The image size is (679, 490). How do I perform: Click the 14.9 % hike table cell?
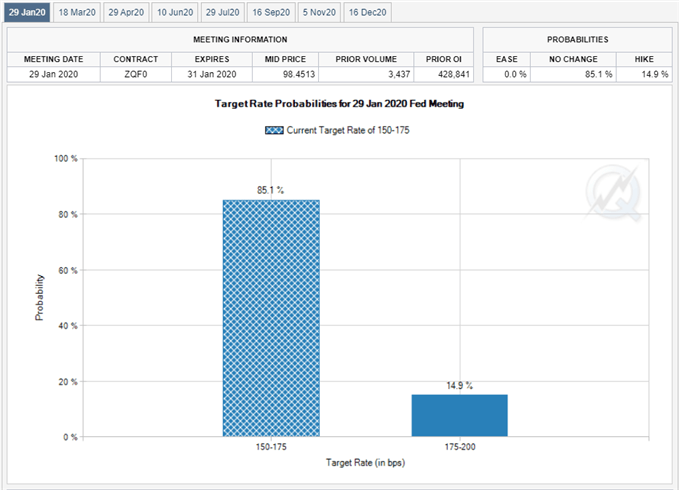(x=644, y=74)
